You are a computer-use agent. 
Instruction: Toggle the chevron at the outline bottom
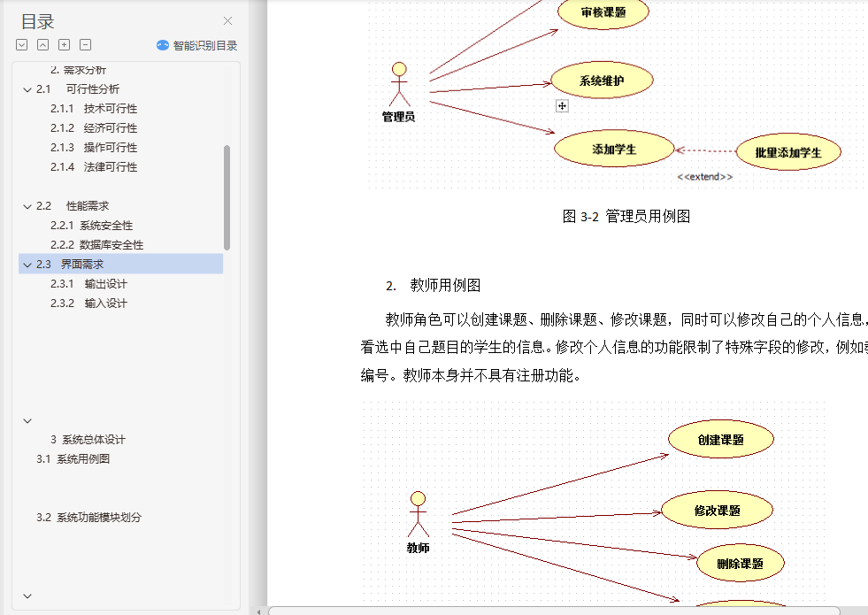(27, 596)
